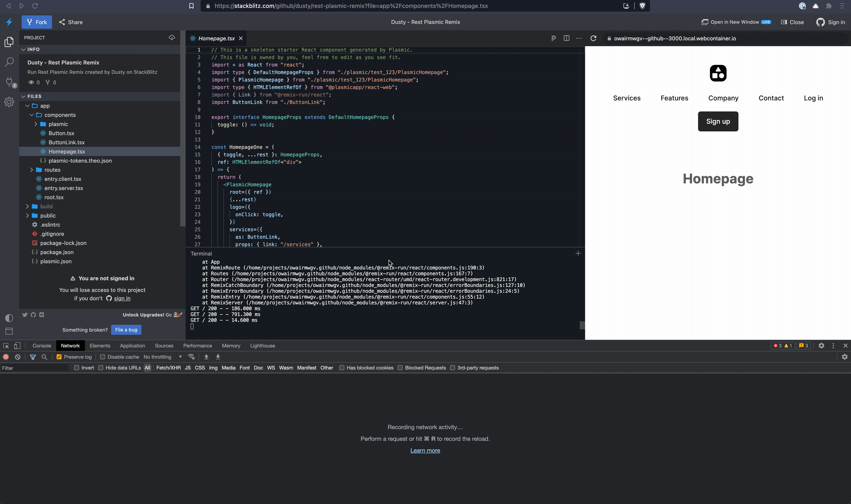Expand the routes folder

(52, 170)
